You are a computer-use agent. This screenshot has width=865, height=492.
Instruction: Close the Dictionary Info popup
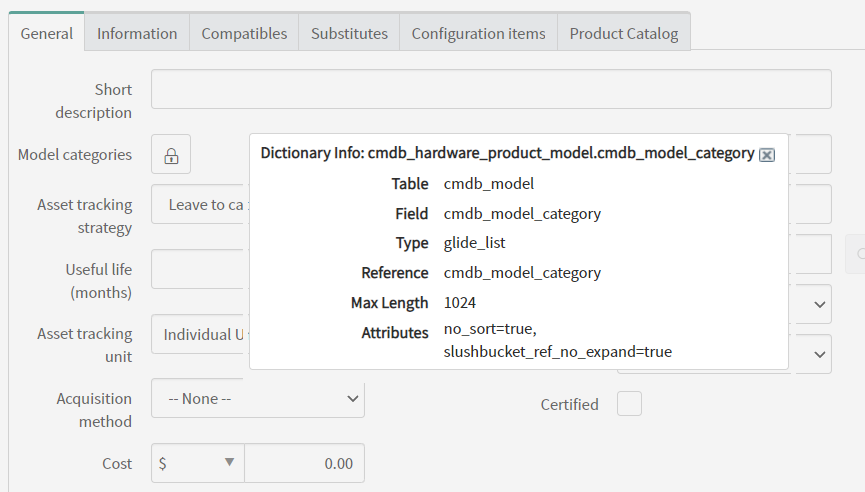(x=767, y=155)
